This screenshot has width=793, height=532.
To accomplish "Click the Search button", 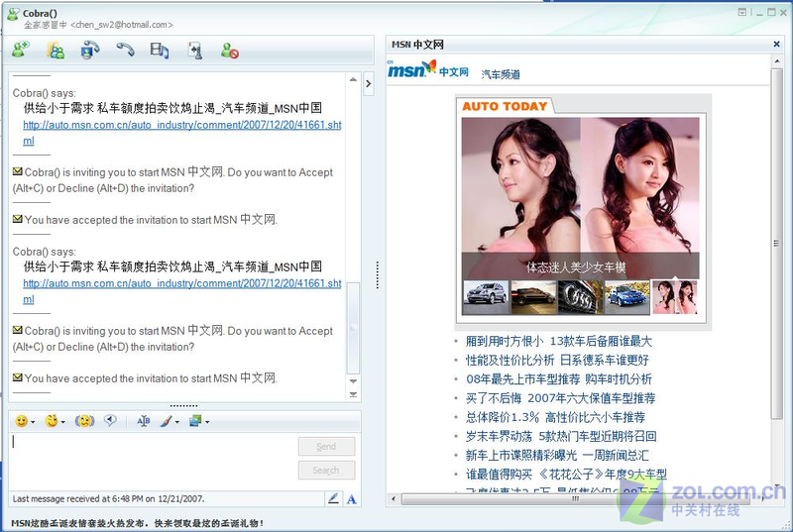I will click(326, 471).
